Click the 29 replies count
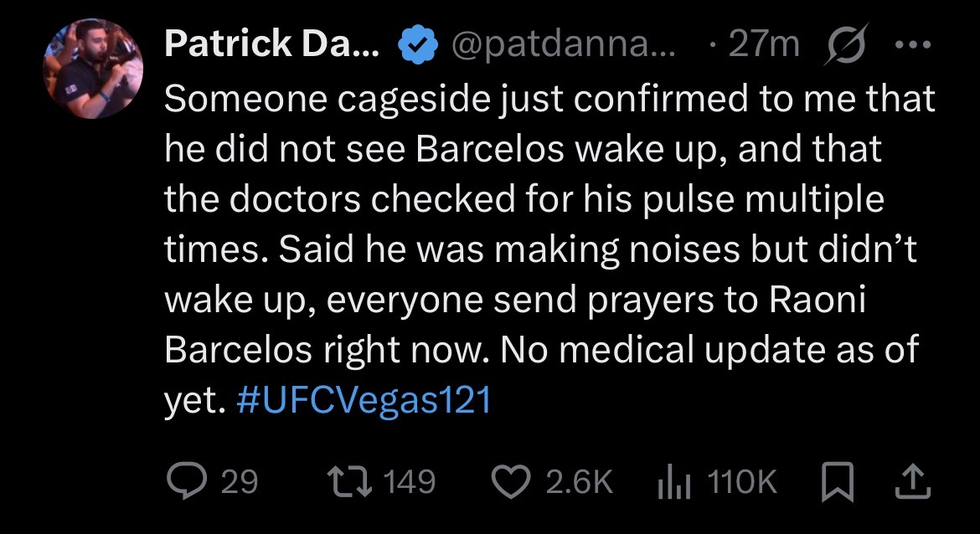980x534 pixels. pyautogui.click(x=240, y=482)
